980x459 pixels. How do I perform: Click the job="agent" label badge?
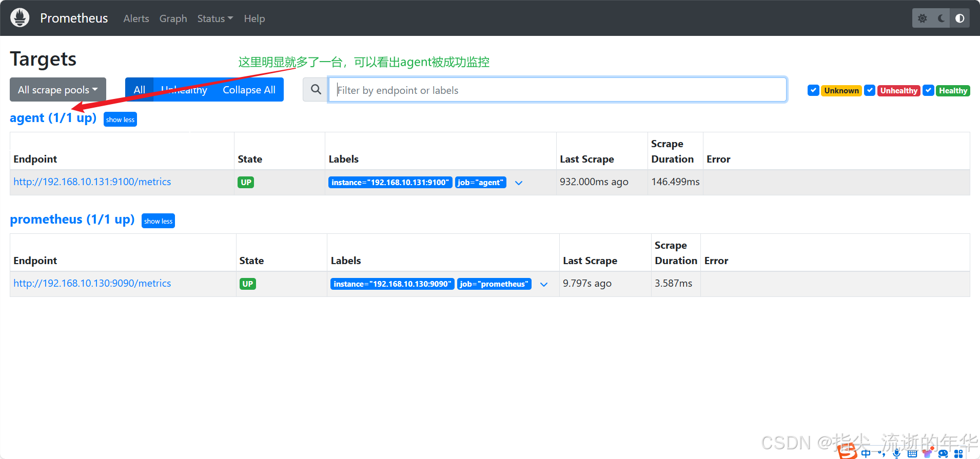tap(480, 183)
